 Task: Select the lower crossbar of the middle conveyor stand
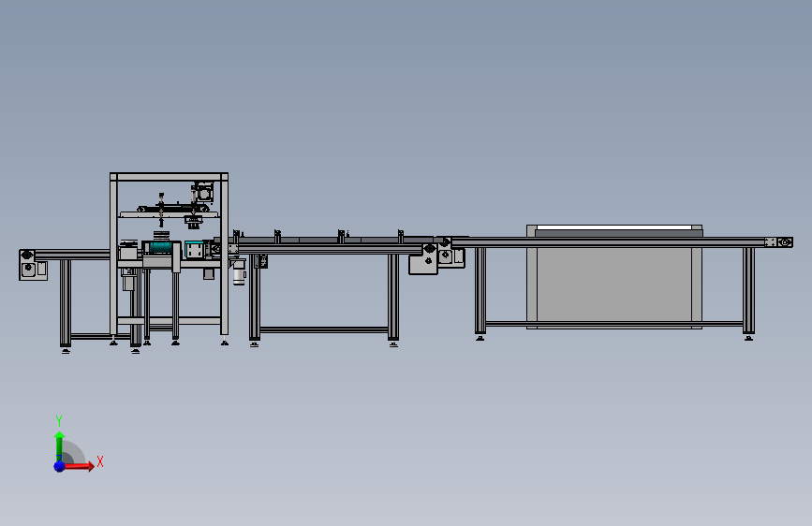[324, 329]
